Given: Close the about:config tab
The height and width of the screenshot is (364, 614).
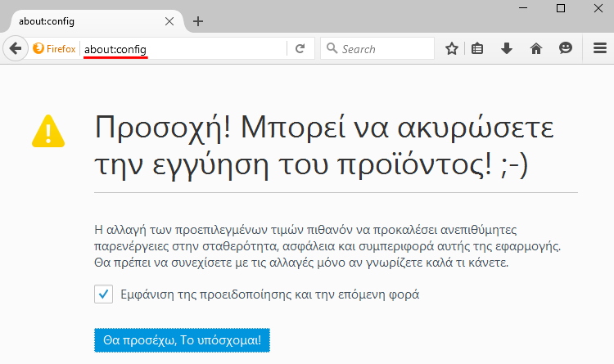Looking at the screenshot, I should [x=169, y=21].
